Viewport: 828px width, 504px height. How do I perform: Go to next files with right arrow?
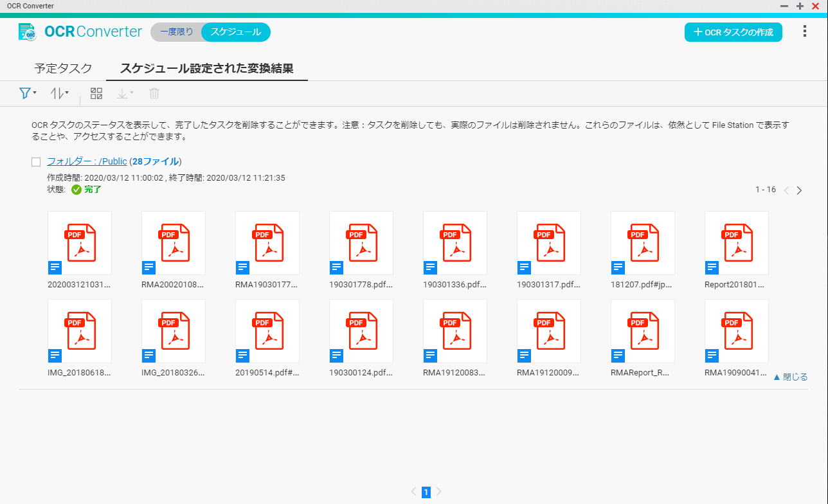coord(799,190)
